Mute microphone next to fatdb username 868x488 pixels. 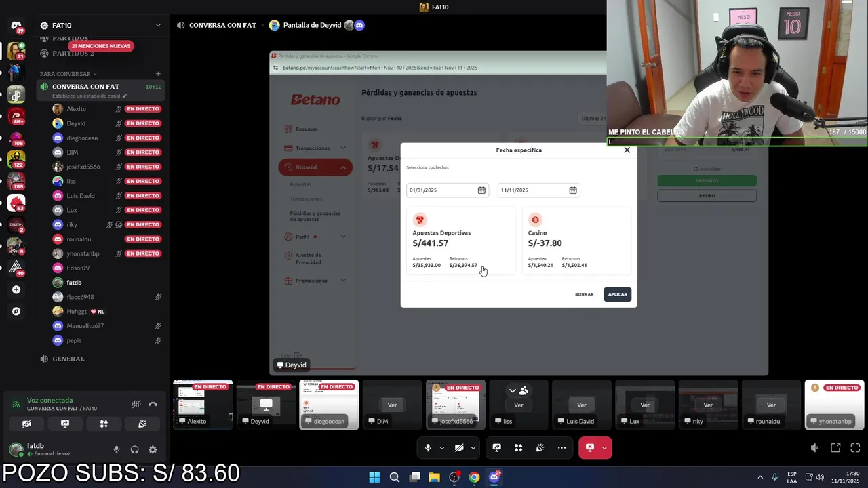[117, 449]
